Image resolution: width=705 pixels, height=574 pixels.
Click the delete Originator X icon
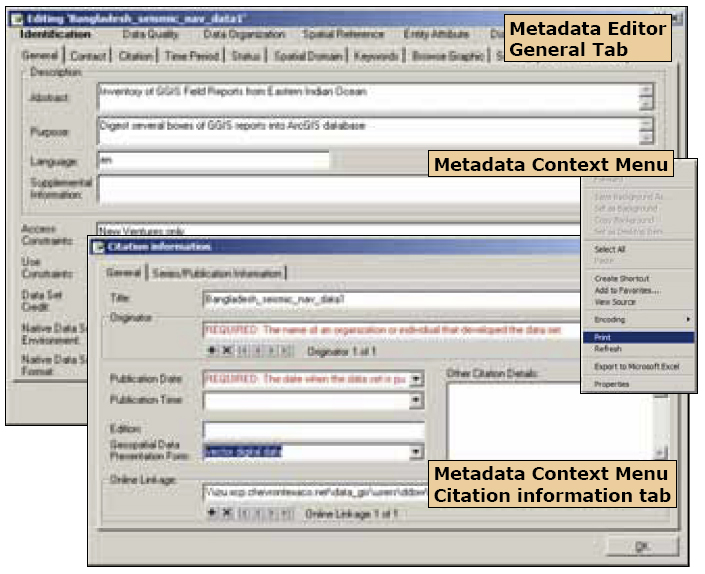pyautogui.click(x=227, y=351)
